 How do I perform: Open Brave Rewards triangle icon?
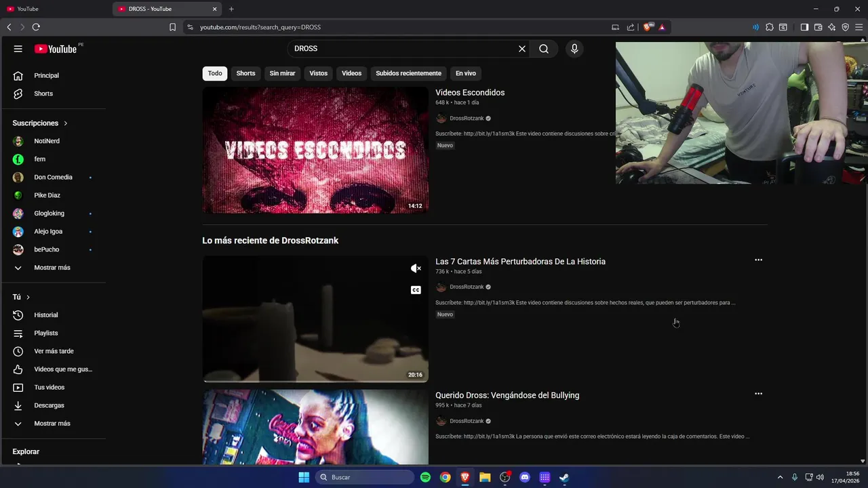[x=662, y=27]
